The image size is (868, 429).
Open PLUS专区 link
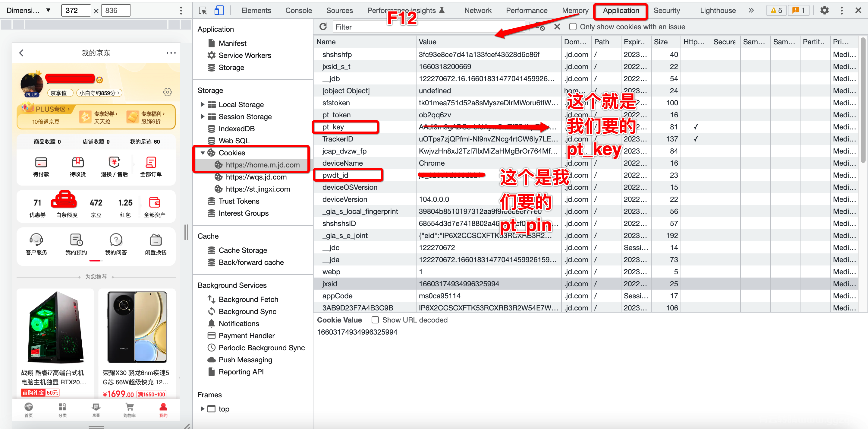click(x=52, y=109)
